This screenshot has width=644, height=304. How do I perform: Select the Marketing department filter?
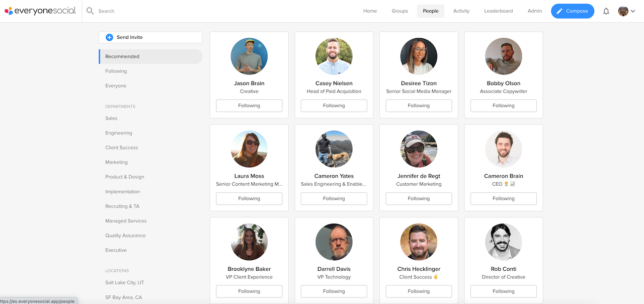point(116,162)
